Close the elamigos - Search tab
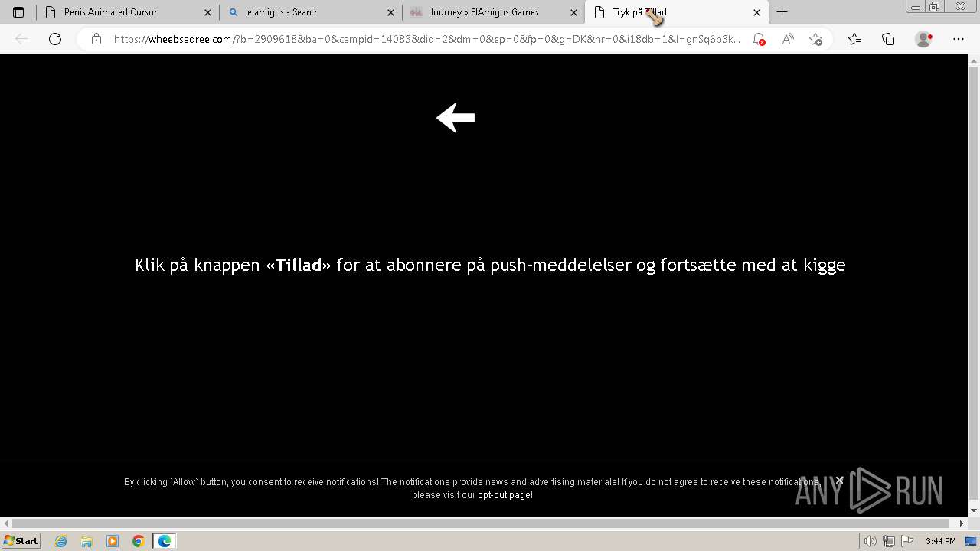 tap(390, 12)
